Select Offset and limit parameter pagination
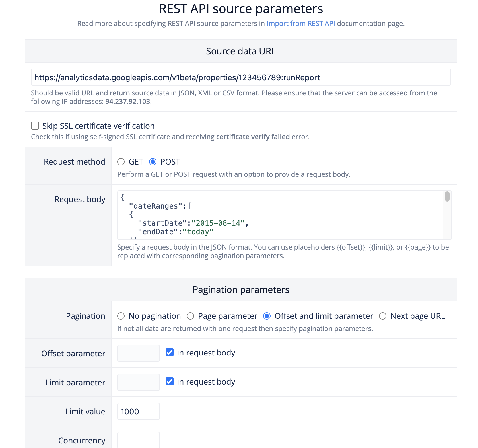This screenshot has width=478, height=448. click(x=267, y=316)
